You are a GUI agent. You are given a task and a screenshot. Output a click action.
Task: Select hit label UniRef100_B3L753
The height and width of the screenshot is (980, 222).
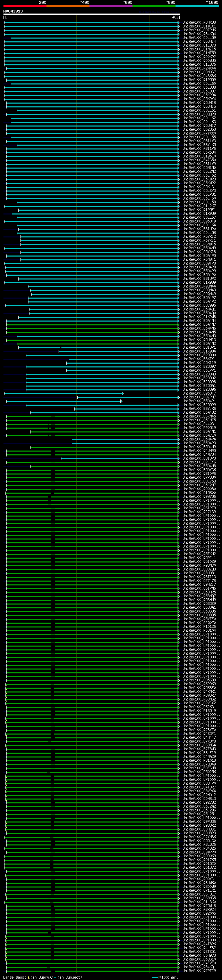click(199, 481)
